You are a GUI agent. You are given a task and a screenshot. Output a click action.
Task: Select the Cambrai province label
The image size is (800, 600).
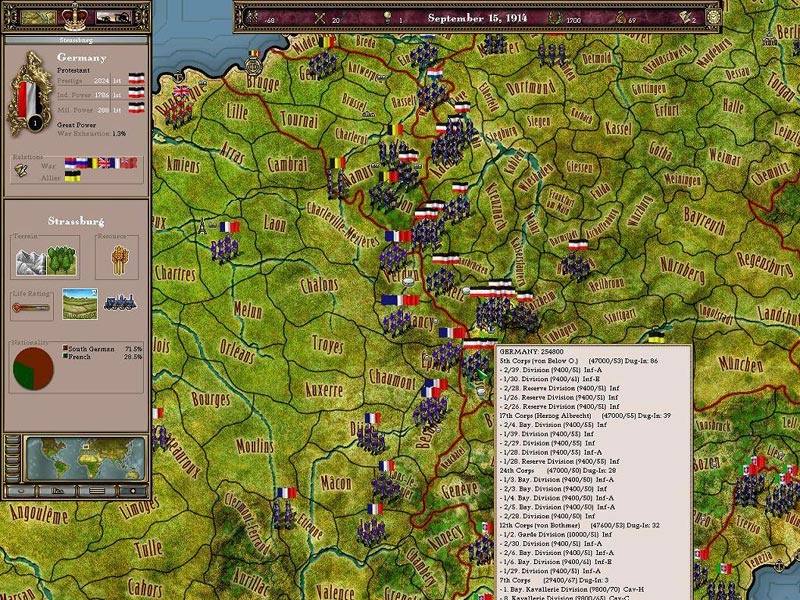pos(288,164)
